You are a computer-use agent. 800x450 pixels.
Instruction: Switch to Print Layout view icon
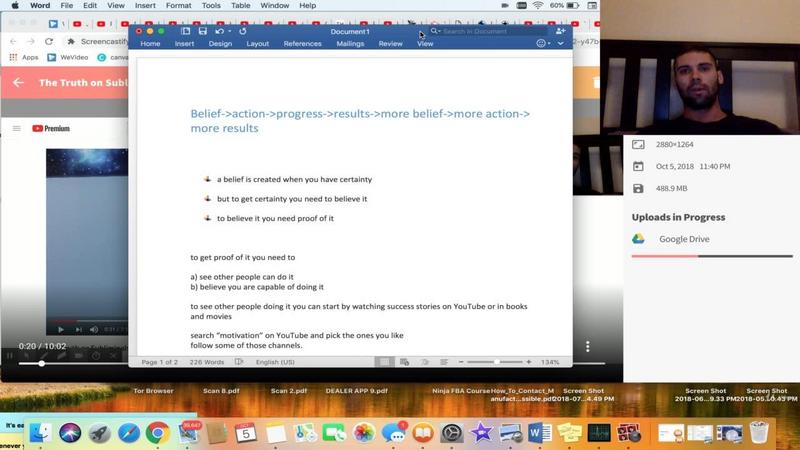coord(384,362)
